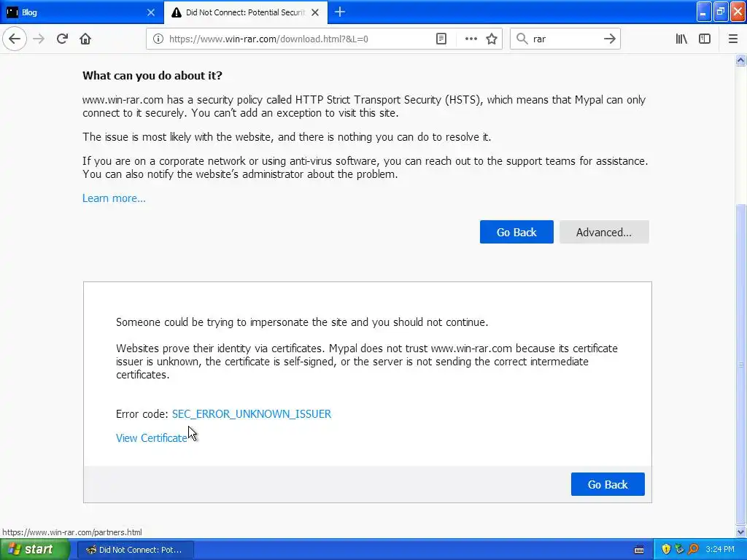Reload the current page
Viewport: 747px width, 560px height.
(62, 39)
